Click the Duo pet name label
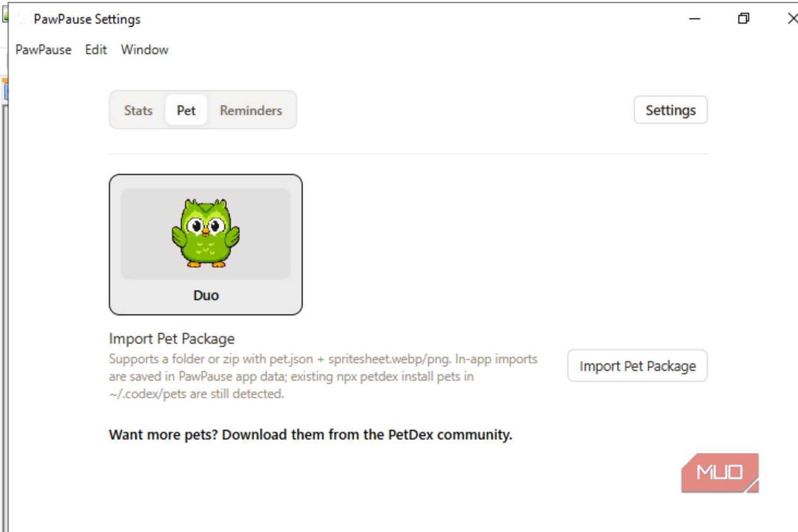The width and height of the screenshot is (798, 532). point(205,295)
